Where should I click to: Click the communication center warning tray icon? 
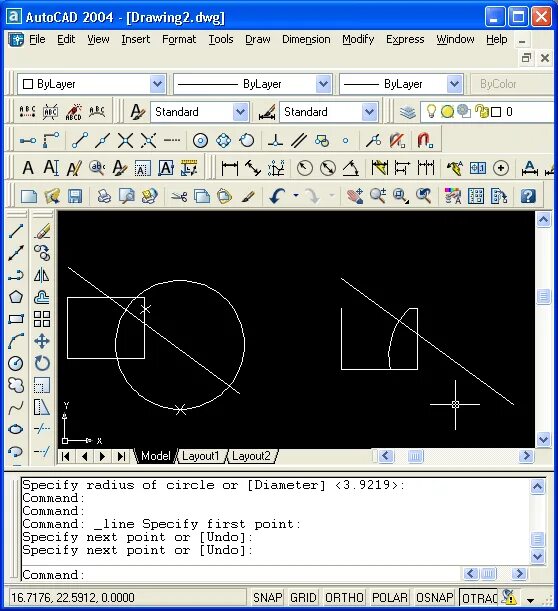pyautogui.click(x=509, y=597)
